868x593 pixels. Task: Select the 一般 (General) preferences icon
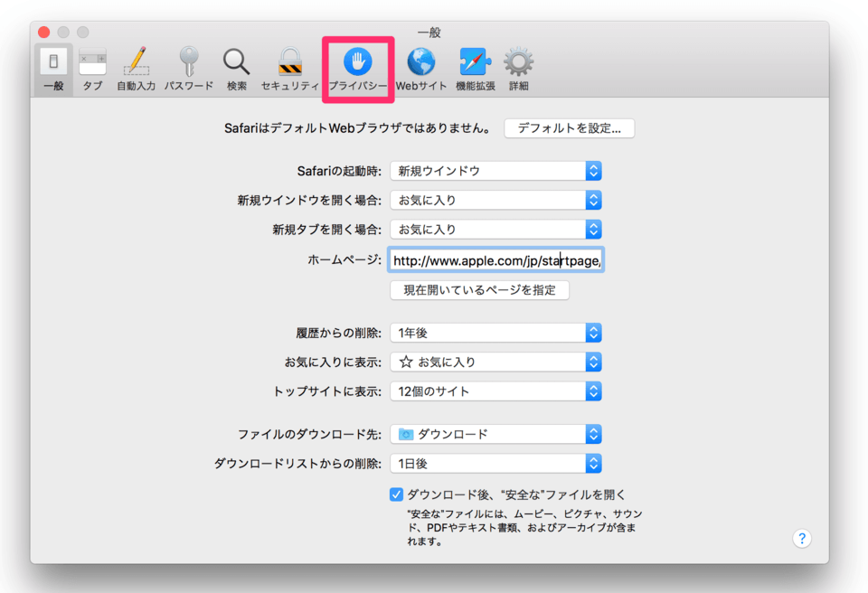(x=53, y=63)
